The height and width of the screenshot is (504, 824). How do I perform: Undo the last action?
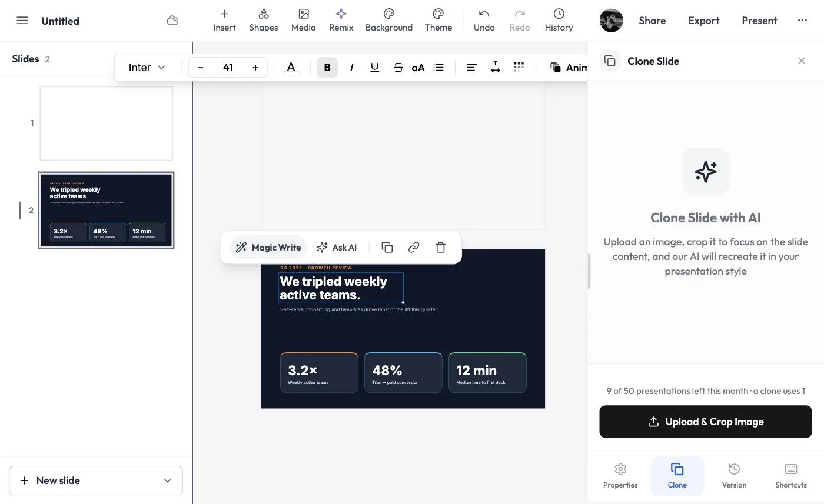click(484, 21)
